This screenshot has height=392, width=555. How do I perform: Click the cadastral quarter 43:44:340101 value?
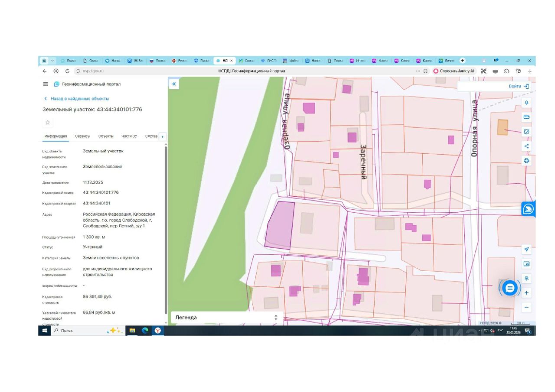[96, 203]
